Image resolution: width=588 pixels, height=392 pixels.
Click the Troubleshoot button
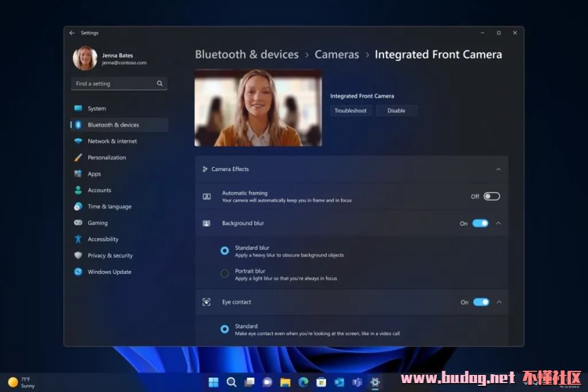pos(351,111)
